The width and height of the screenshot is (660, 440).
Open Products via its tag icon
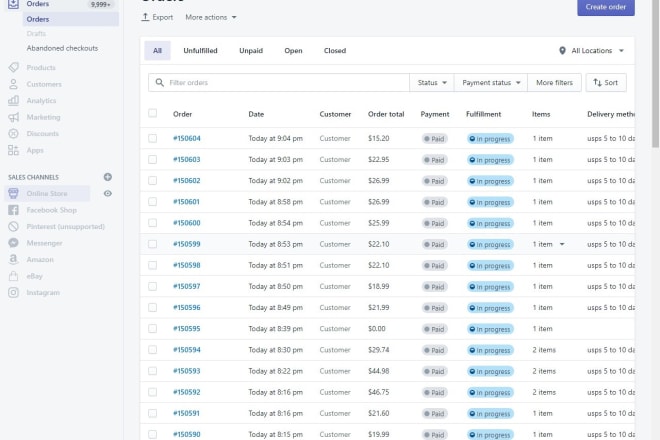point(13,67)
